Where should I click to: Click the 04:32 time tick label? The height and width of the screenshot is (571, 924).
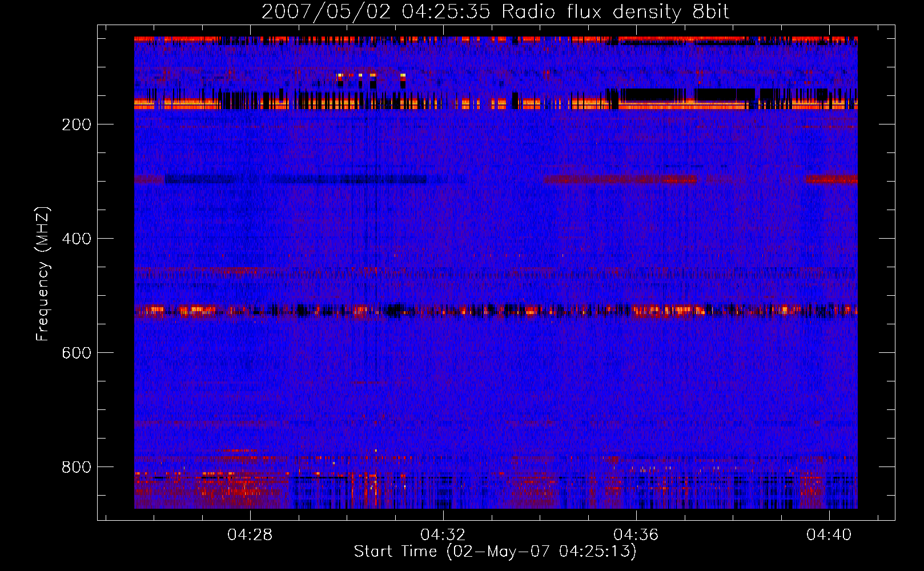click(443, 535)
